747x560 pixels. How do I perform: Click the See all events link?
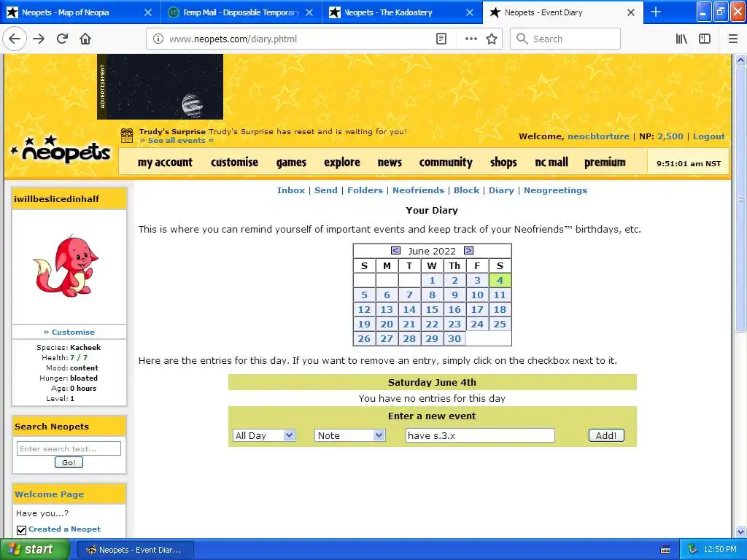pos(177,141)
